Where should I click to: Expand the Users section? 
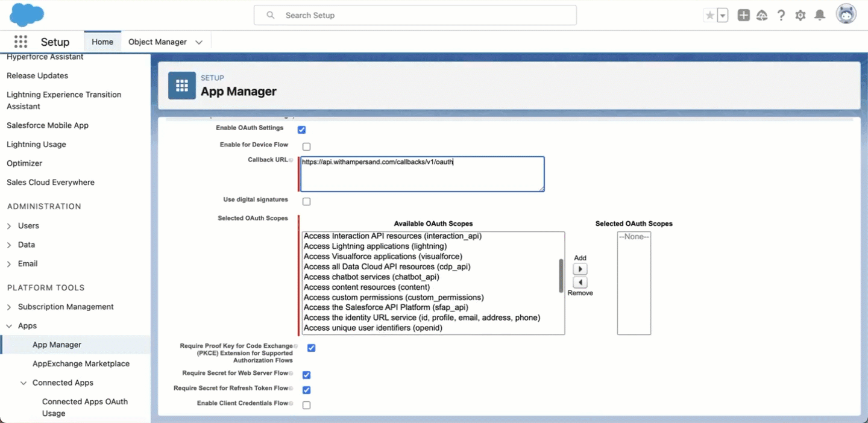coord(9,225)
